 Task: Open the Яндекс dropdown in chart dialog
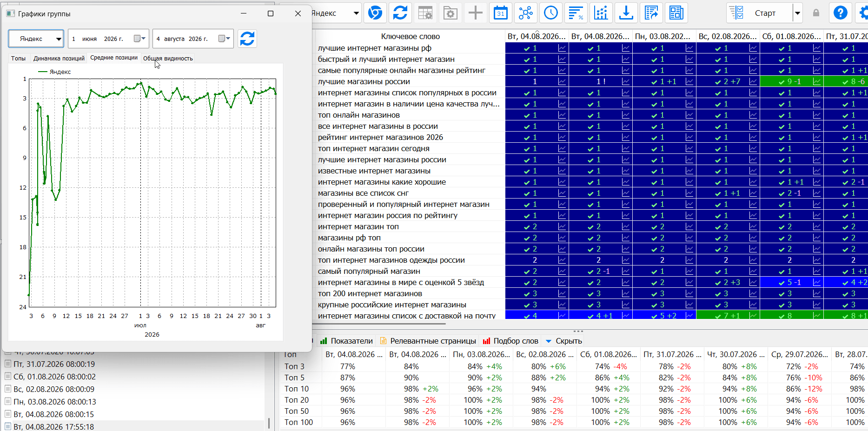pos(36,39)
